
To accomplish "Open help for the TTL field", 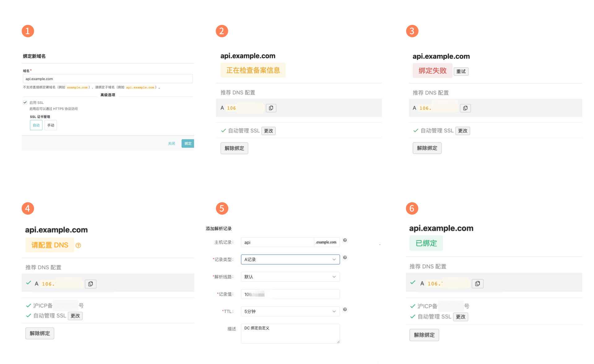I will pyautogui.click(x=345, y=309).
